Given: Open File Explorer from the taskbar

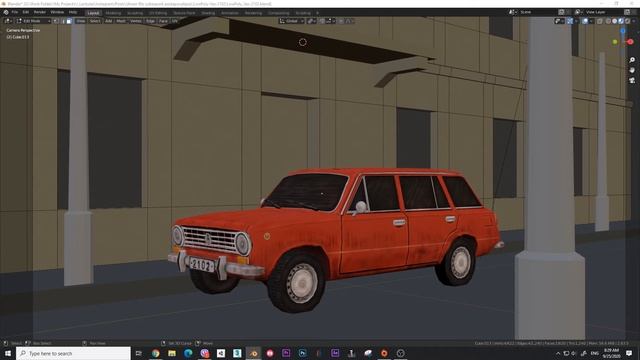Looking at the screenshot, I should (172, 353).
